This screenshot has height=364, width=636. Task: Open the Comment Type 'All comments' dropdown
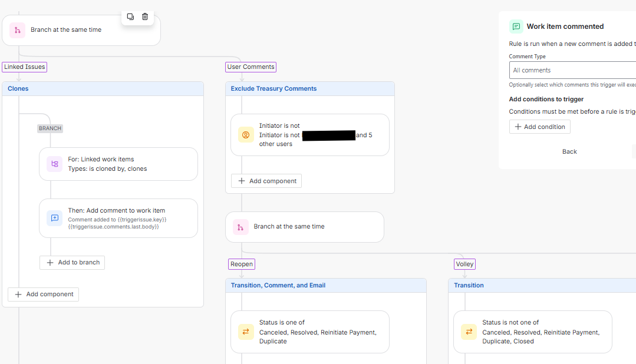pos(572,70)
